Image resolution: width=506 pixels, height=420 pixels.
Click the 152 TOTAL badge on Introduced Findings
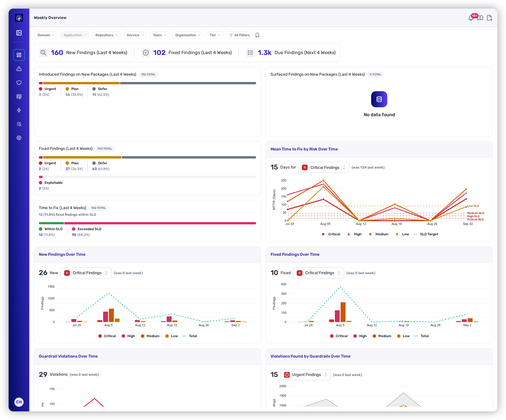click(x=148, y=75)
